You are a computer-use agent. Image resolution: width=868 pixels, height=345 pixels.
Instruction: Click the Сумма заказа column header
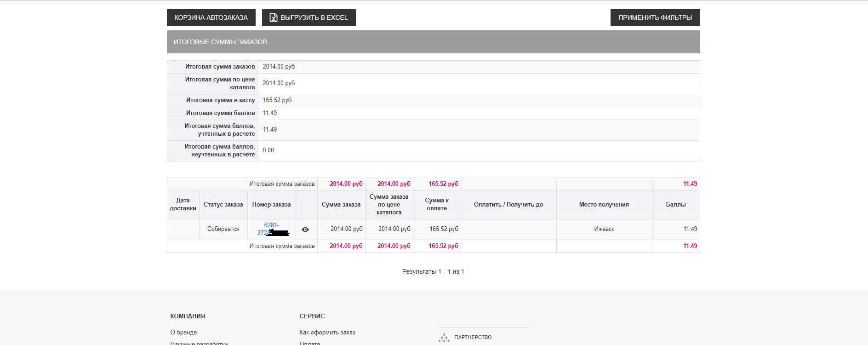(341, 204)
